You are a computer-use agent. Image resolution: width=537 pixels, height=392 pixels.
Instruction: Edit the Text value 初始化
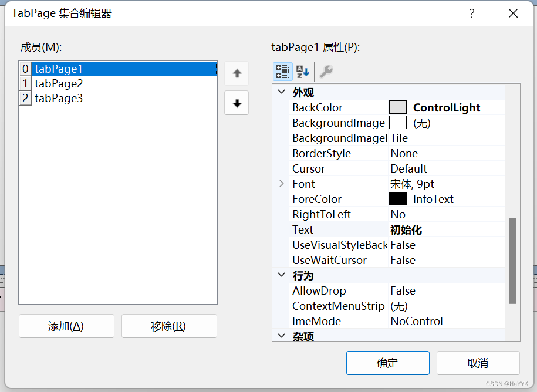click(x=406, y=229)
